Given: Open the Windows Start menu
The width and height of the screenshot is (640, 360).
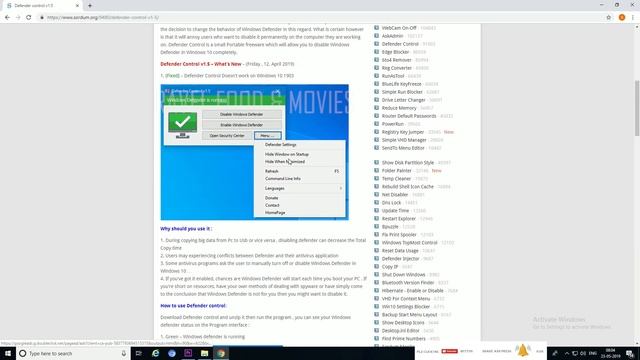Looking at the screenshot, I should pos(8,353).
